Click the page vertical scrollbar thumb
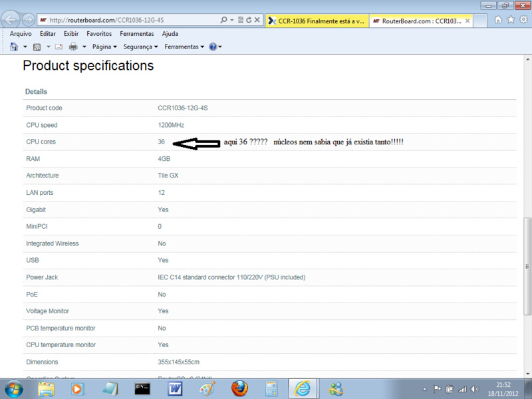This screenshot has width=532, height=399. (x=527, y=266)
